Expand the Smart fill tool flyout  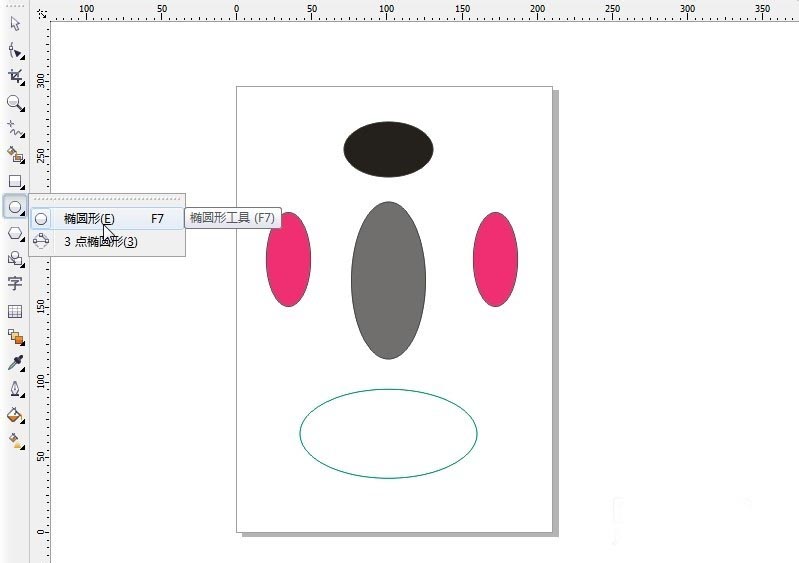15,155
